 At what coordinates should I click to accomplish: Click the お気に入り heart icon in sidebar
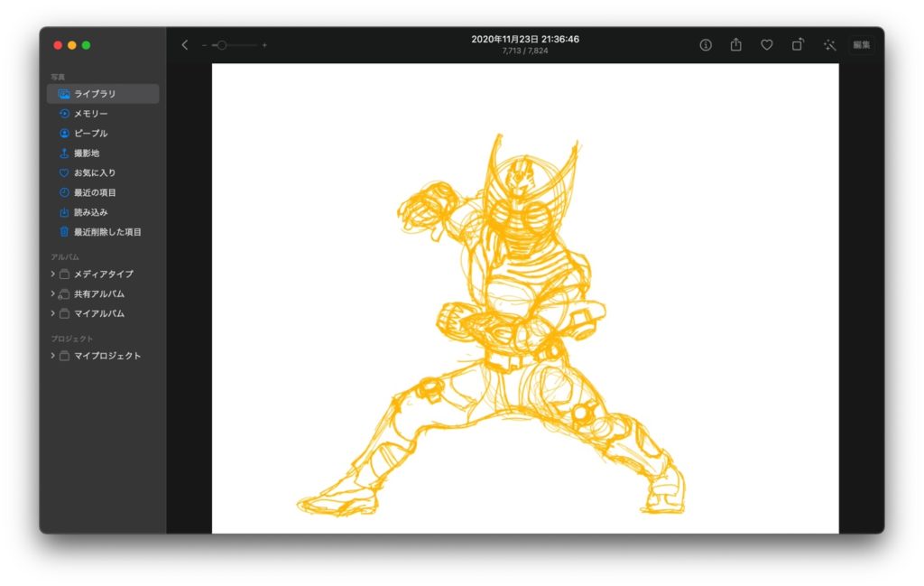pyautogui.click(x=64, y=172)
